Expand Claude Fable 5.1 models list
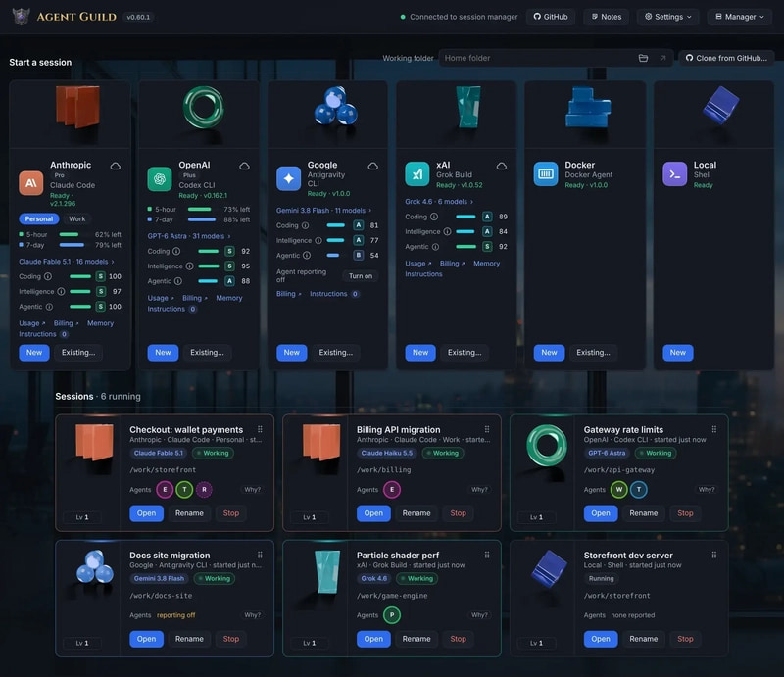This screenshot has height=677, width=784. [67, 262]
